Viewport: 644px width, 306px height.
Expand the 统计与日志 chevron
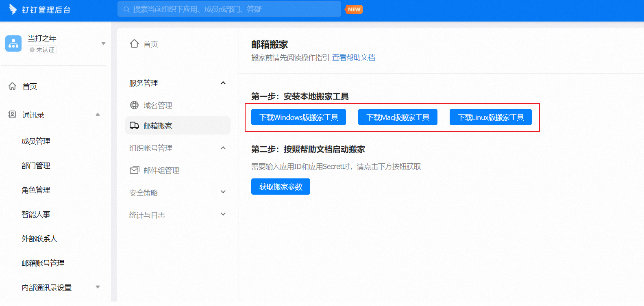pyautogui.click(x=223, y=214)
